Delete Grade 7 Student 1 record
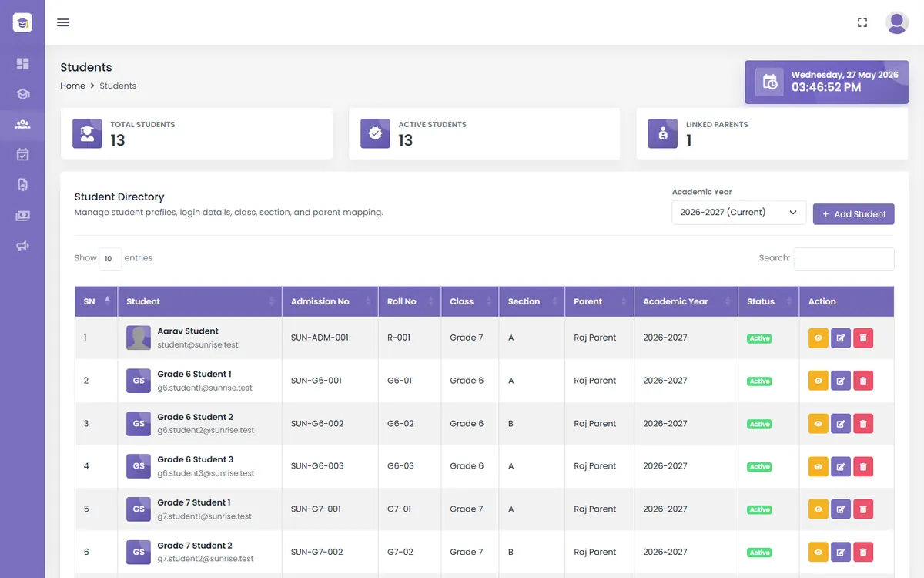This screenshot has width=924, height=578. click(x=863, y=509)
